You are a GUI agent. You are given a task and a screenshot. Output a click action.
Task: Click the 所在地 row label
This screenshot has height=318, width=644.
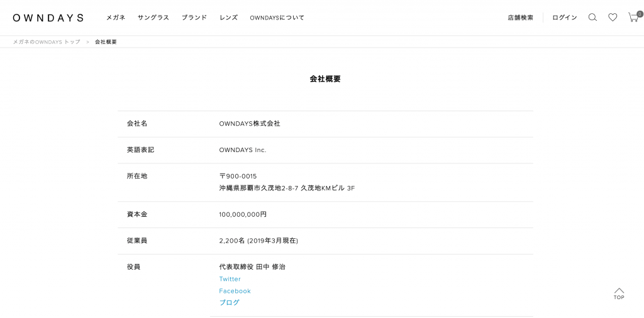[137, 176]
